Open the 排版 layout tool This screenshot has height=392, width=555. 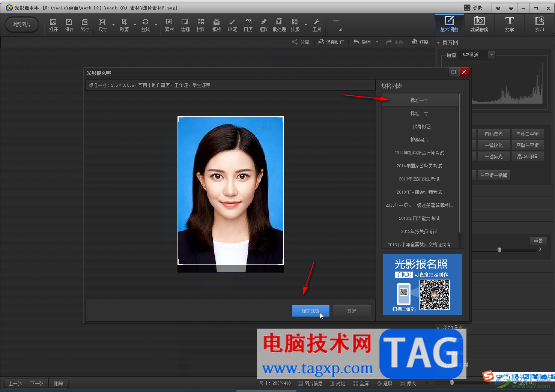pyautogui.click(x=295, y=25)
